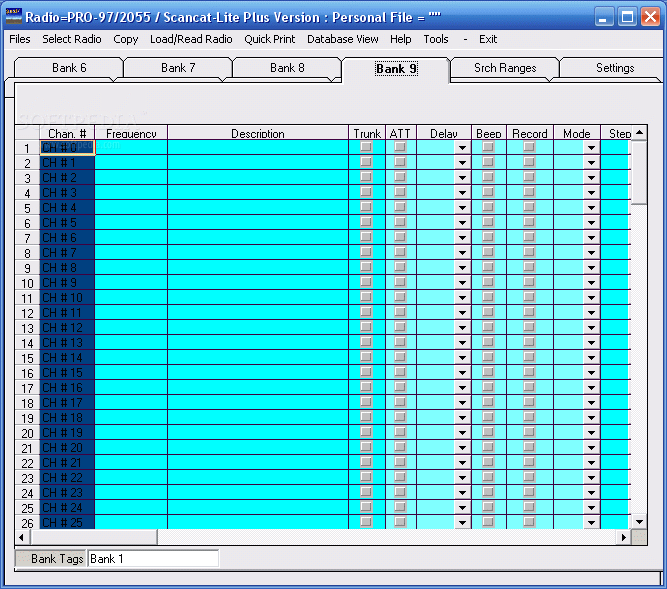
Task: Select row header number 21
Action: (x=27, y=447)
